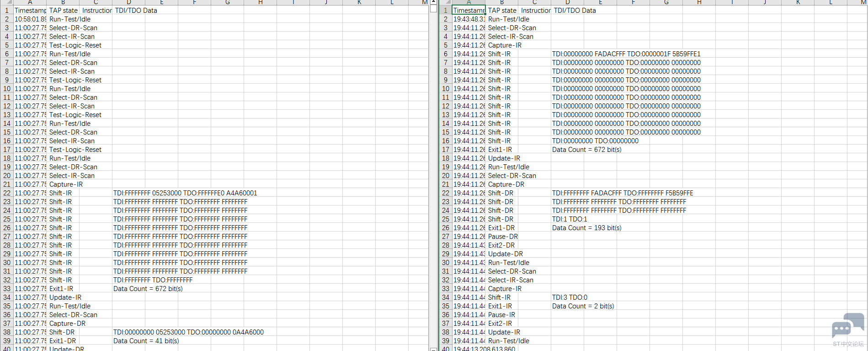Image resolution: width=868 pixels, height=351 pixels.
Task: Select 'Exit1-IR' in row 33 of left spreadsheet
Action: 61,288
